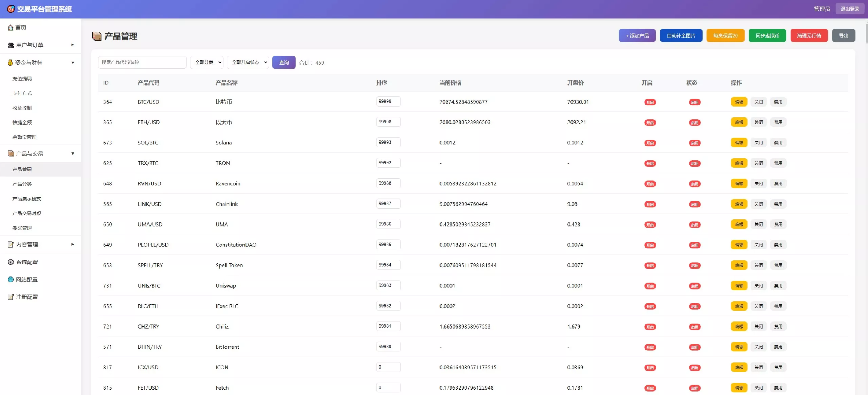This screenshot has height=395, width=868.
Task: Focus the product code search field
Action: (x=142, y=62)
